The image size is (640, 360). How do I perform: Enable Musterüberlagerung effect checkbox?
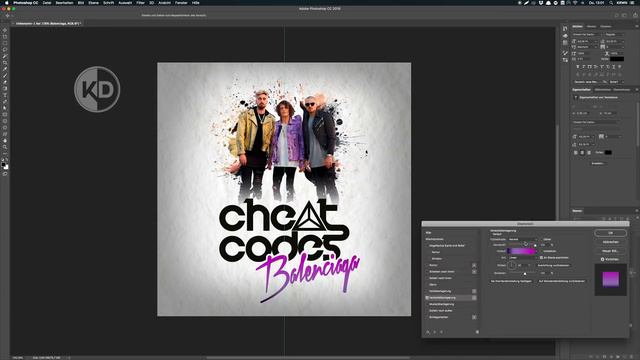(x=427, y=304)
